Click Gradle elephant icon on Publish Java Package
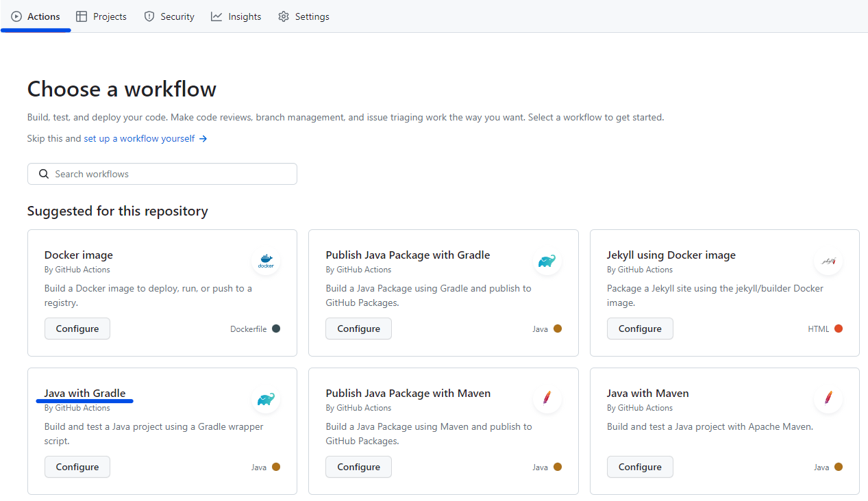Image resolution: width=868 pixels, height=501 pixels. point(547,261)
